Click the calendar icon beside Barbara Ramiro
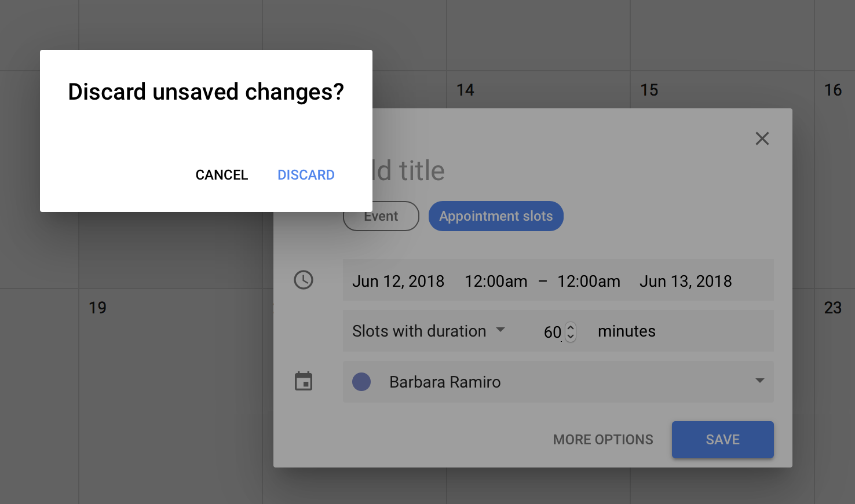The height and width of the screenshot is (504, 855). (304, 381)
